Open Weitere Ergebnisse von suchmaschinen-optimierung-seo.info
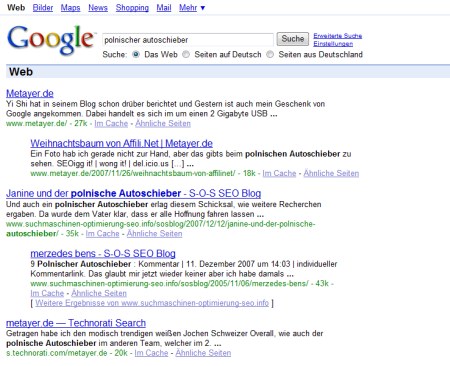 point(152,303)
